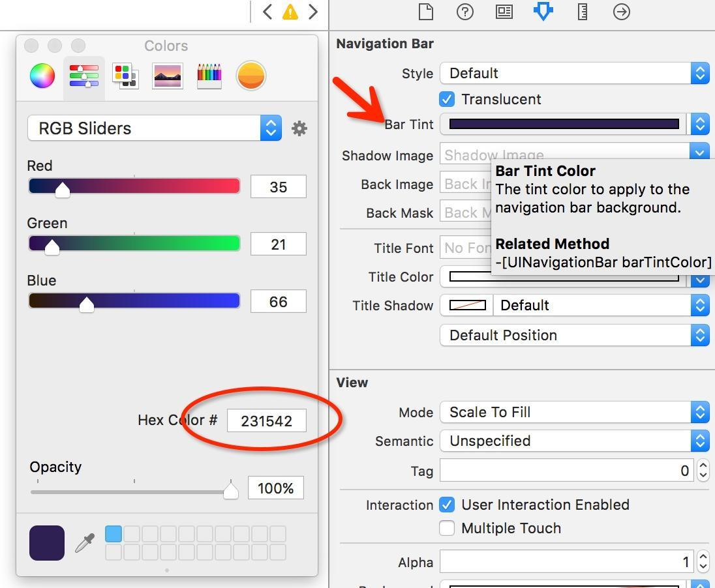Click the Tag input field
The image size is (715, 588).
567,471
